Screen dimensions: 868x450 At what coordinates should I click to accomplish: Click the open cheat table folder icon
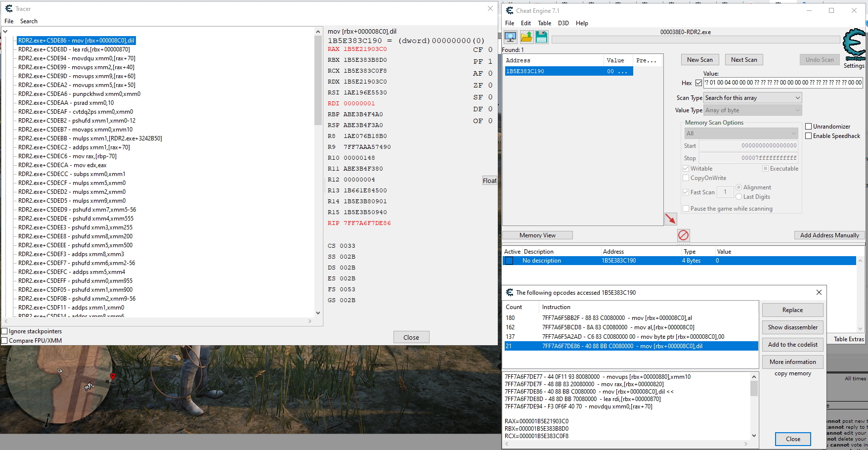tap(526, 37)
